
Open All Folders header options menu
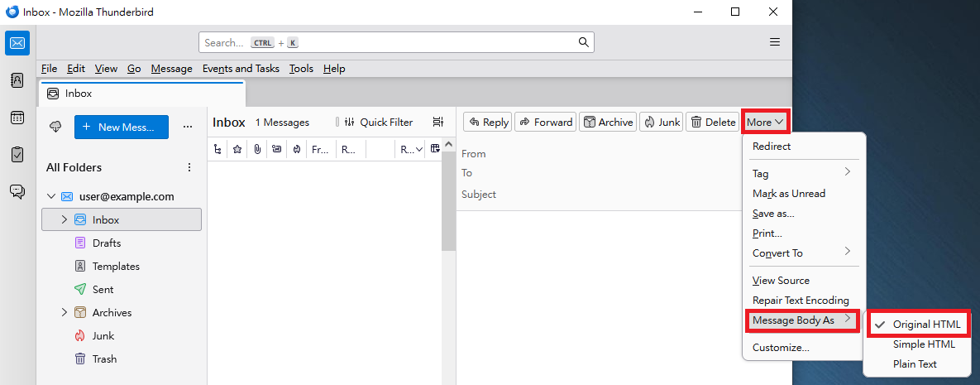click(x=189, y=167)
